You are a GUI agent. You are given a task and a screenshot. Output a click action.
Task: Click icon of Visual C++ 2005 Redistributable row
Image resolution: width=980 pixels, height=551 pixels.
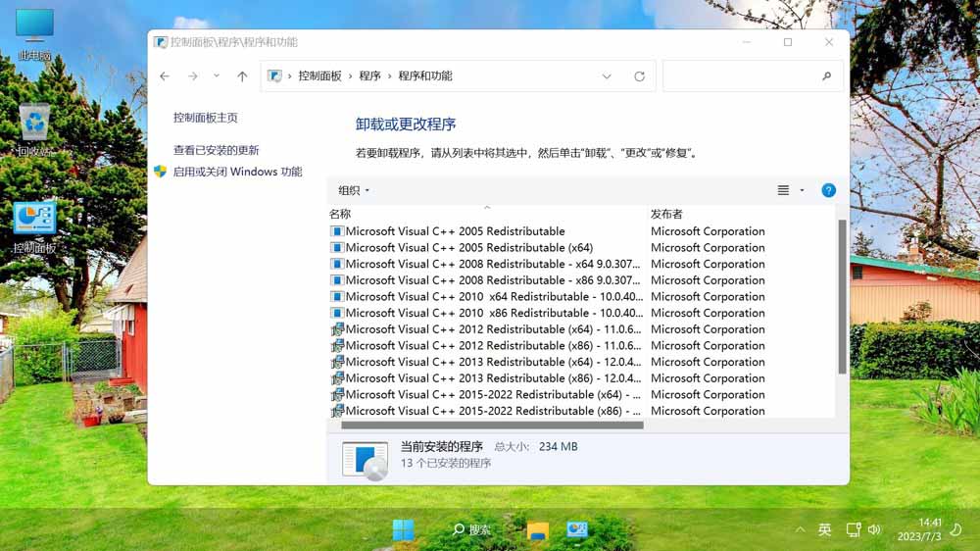pyautogui.click(x=337, y=231)
